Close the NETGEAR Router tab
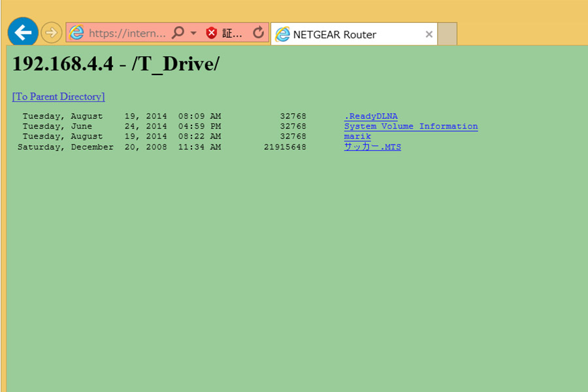The width and height of the screenshot is (588, 392). [429, 35]
